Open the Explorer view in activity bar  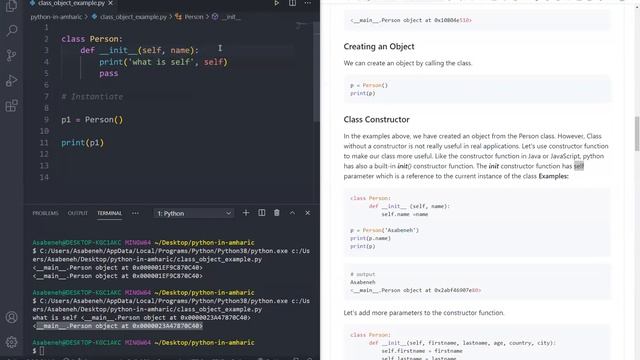tap(11, 6)
